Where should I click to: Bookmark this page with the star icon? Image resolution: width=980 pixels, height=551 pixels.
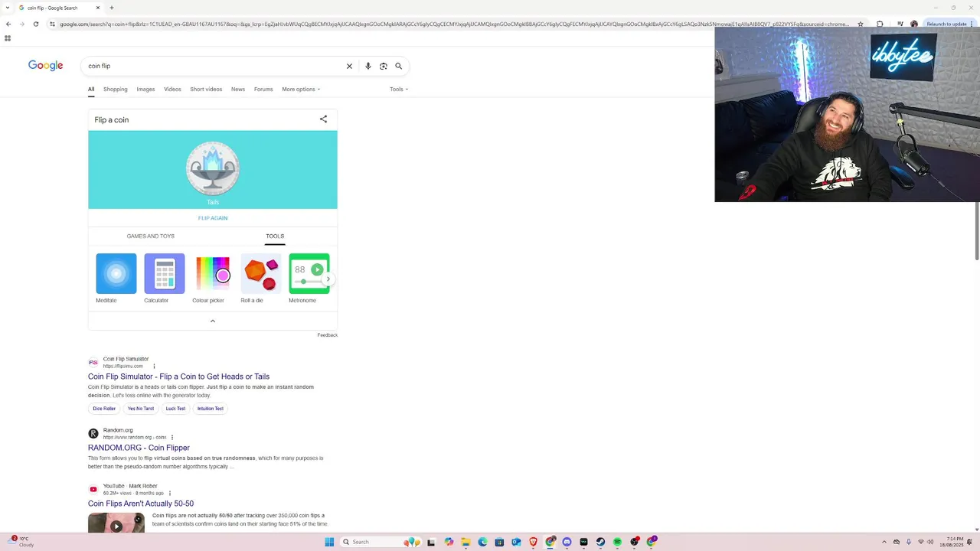point(861,24)
